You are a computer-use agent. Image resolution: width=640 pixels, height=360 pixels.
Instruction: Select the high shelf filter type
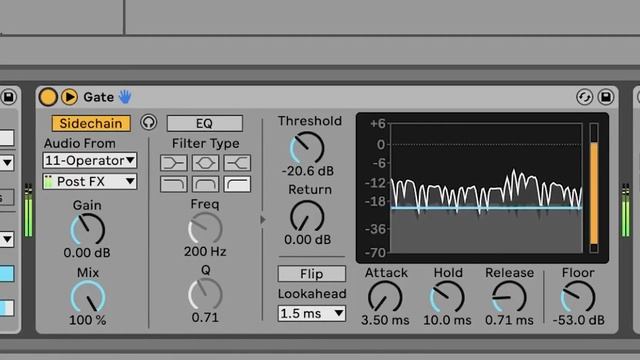(237, 163)
